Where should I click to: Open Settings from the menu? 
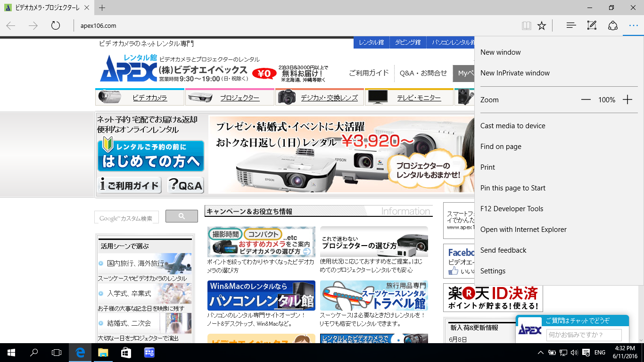coord(559,271)
